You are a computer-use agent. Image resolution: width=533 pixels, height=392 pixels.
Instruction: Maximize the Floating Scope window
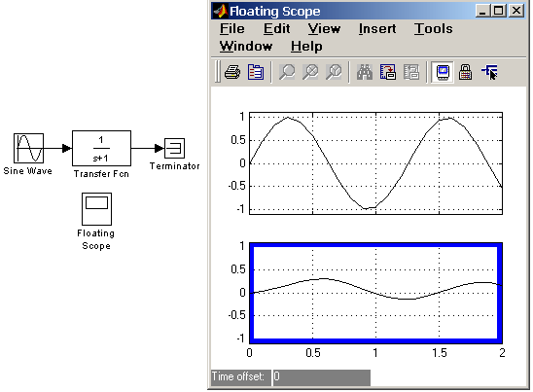(499, 12)
